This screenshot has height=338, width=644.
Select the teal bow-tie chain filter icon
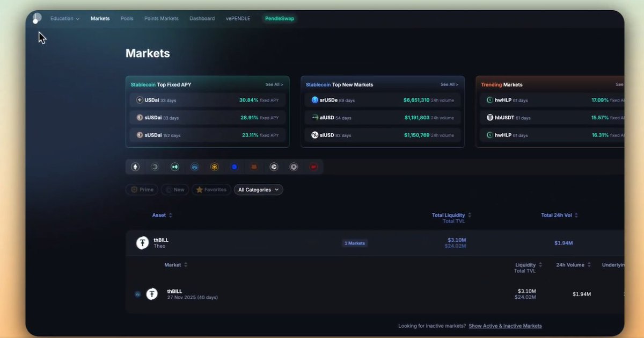(x=174, y=167)
